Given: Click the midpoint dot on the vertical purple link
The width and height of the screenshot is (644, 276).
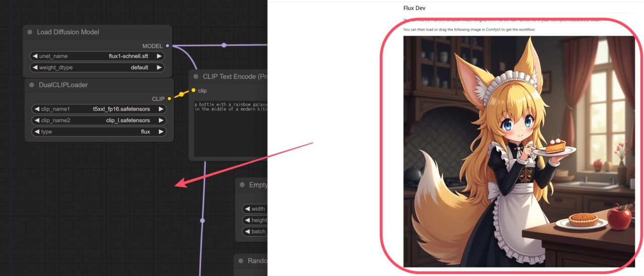Looking at the screenshot, I should [x=202, y=220].
